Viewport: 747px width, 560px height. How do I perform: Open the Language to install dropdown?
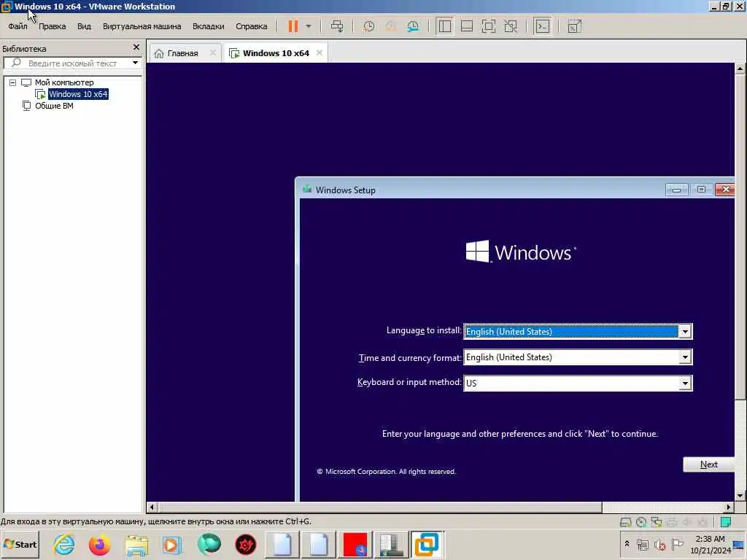[684, 332]
